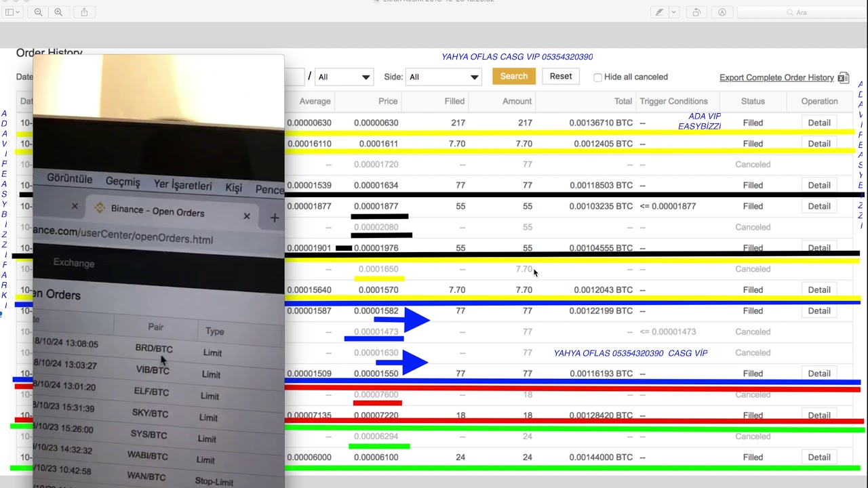The height and width of the screenshot is (488, 868).
Task: Click the canceled trigger condition <= 0.00001473
Action: coord(668,331)
